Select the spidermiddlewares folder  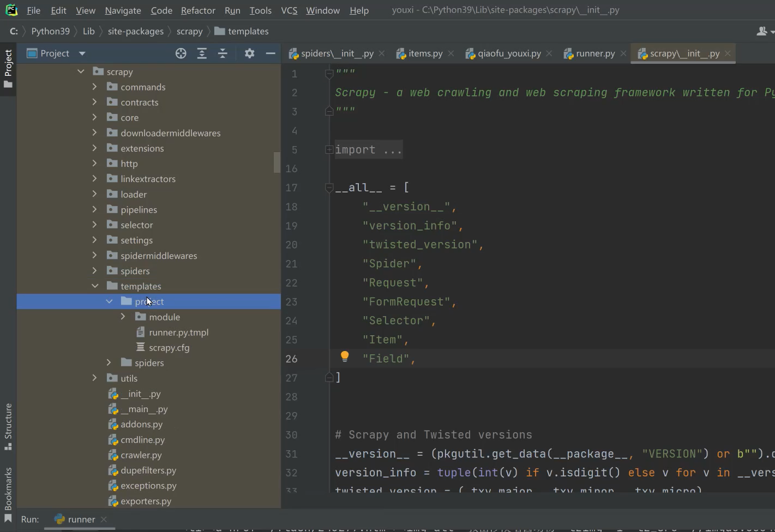coord(159,256)
